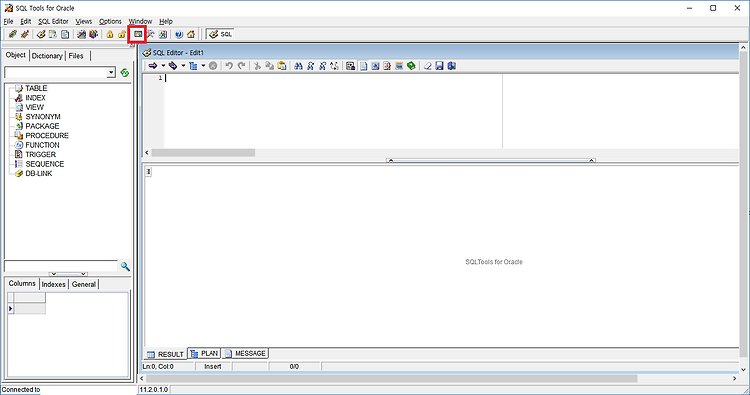Save the script with the floppy disk icon
Viewport: 750px width, 395px height.
(439, 66)
